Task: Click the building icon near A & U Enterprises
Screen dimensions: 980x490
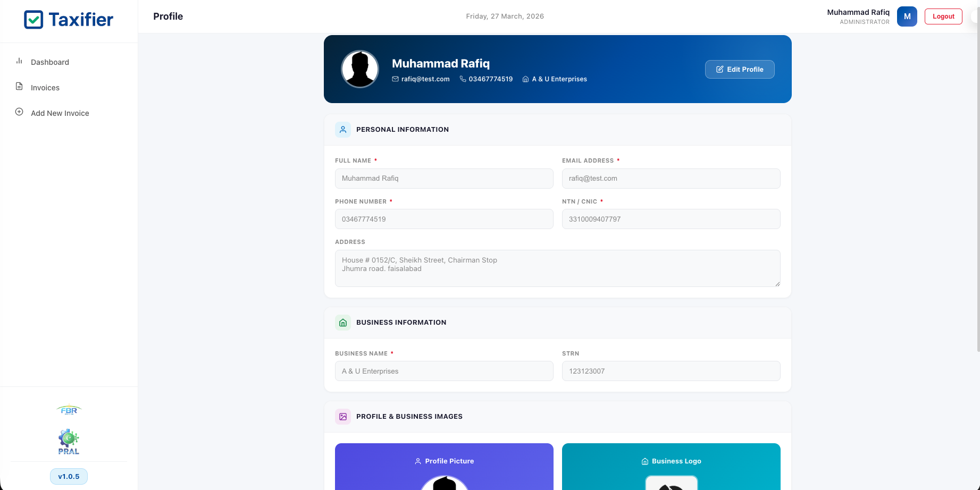Action: pyautogui.click(x=525, y=79)
